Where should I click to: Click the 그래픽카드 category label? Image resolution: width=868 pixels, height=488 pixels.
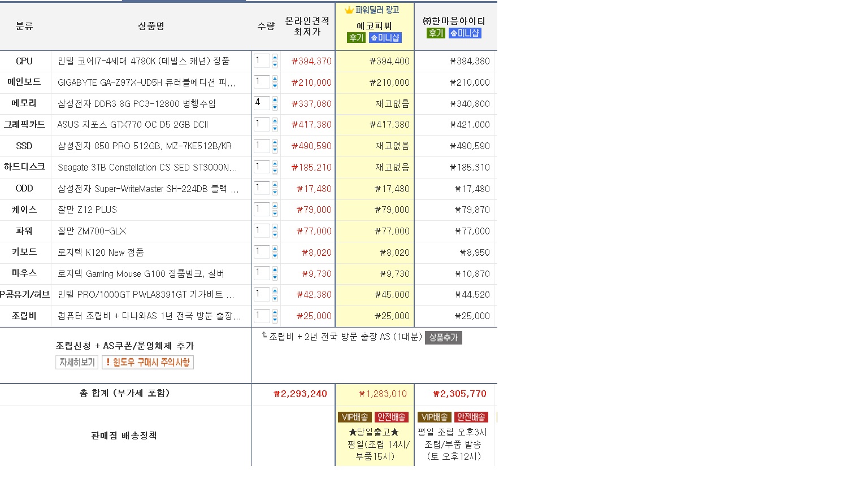pos(24,124)
